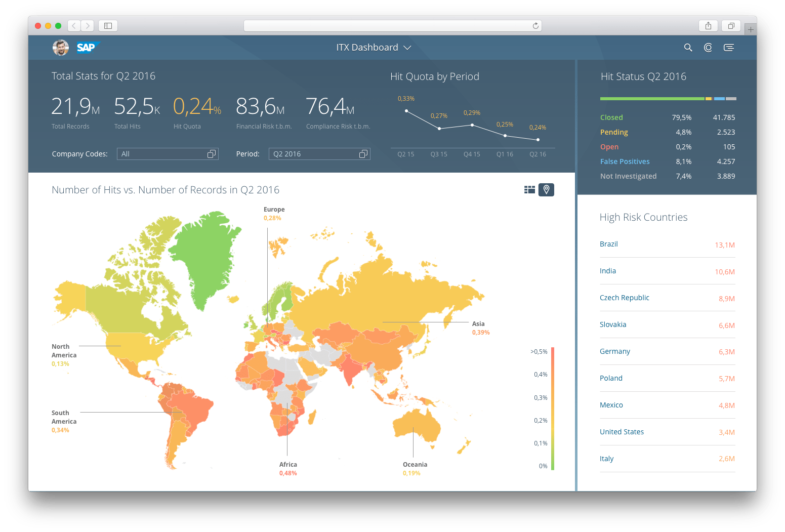Viewport: 785px width, 532px height.
Task: Click the green Closed status bar segment
Action: click(652, 99)
